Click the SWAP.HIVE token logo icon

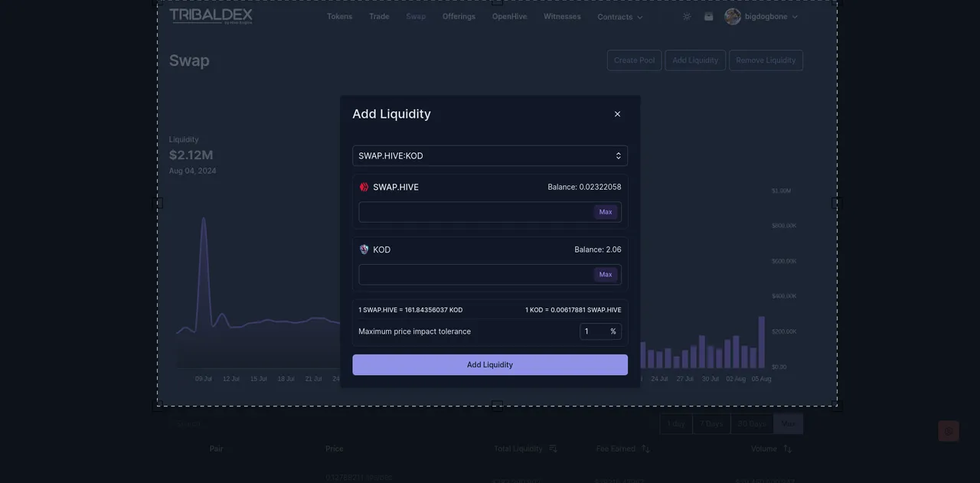point(364,187)
